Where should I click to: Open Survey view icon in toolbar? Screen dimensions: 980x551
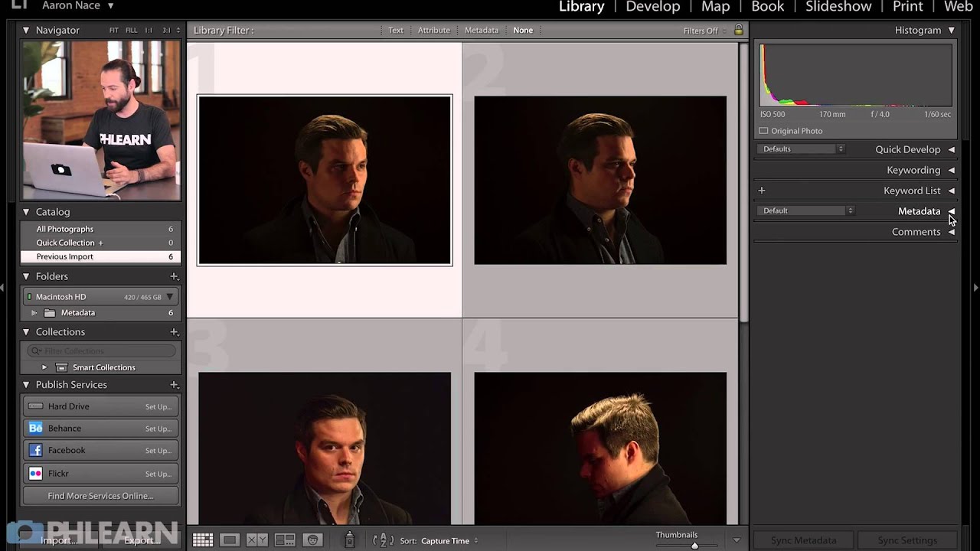tap(285, 540)
